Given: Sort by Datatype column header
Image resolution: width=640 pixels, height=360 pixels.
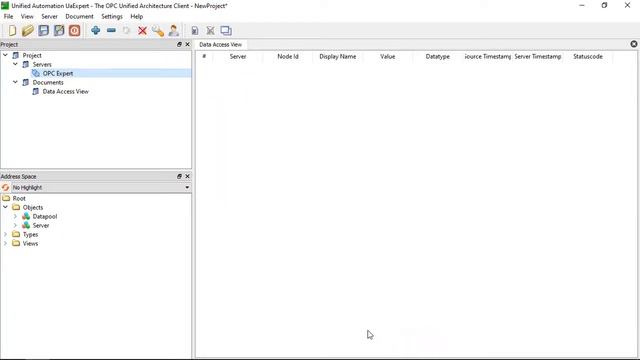Looking at the screenshot, I should (438, 56).
